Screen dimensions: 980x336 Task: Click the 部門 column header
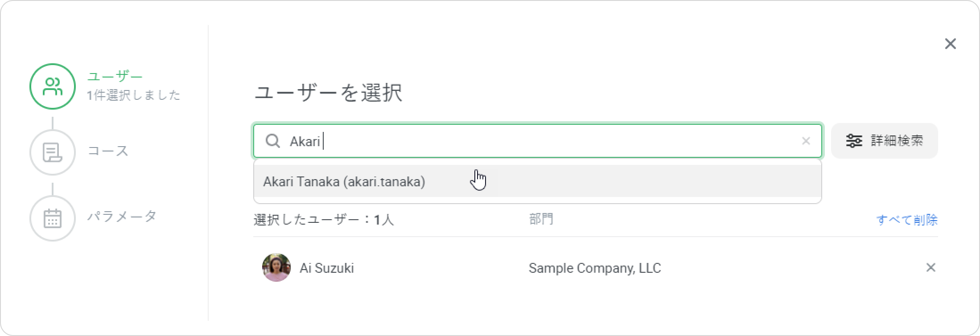coord(541,219)
